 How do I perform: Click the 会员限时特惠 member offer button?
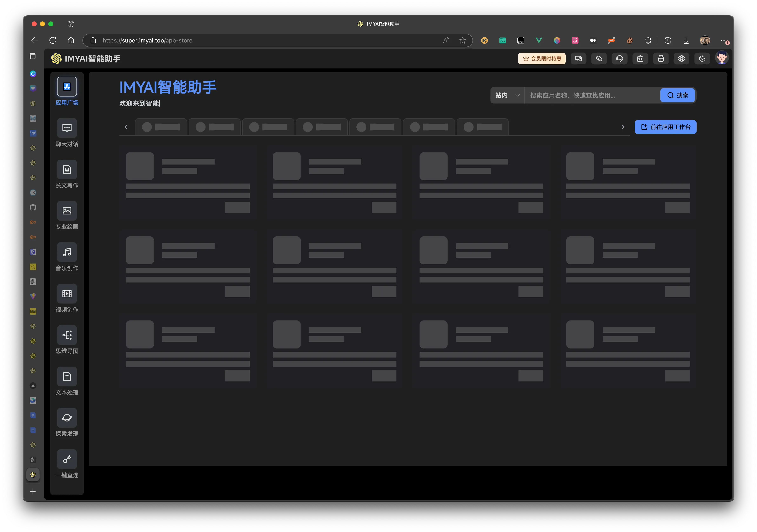click(542, 59)
